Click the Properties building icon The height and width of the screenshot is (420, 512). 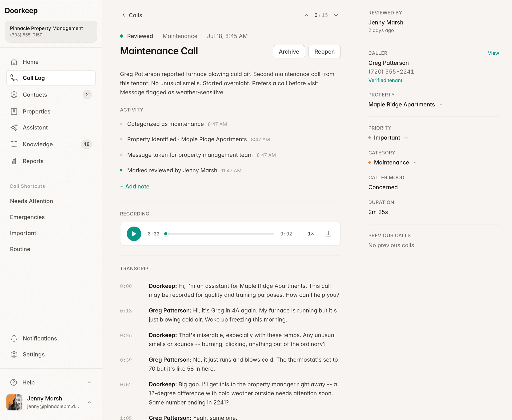pyautogui.click(x=14, y=111)
